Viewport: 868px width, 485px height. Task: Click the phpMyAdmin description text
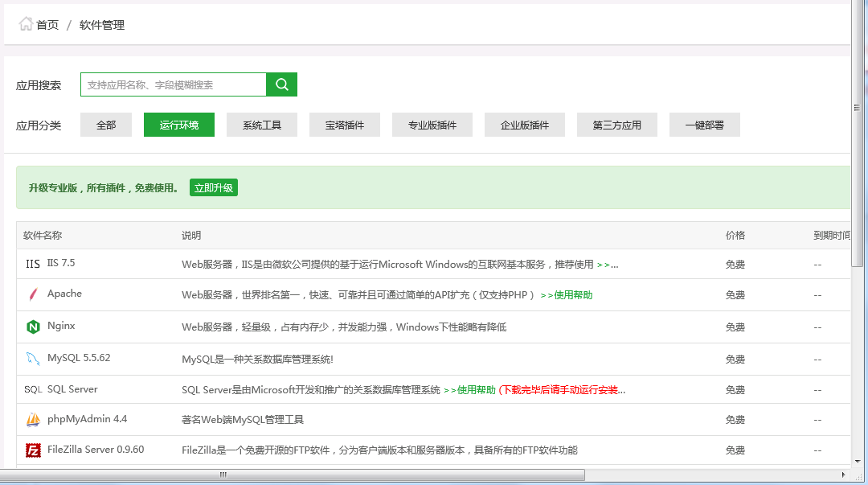(x=243, y=420)
